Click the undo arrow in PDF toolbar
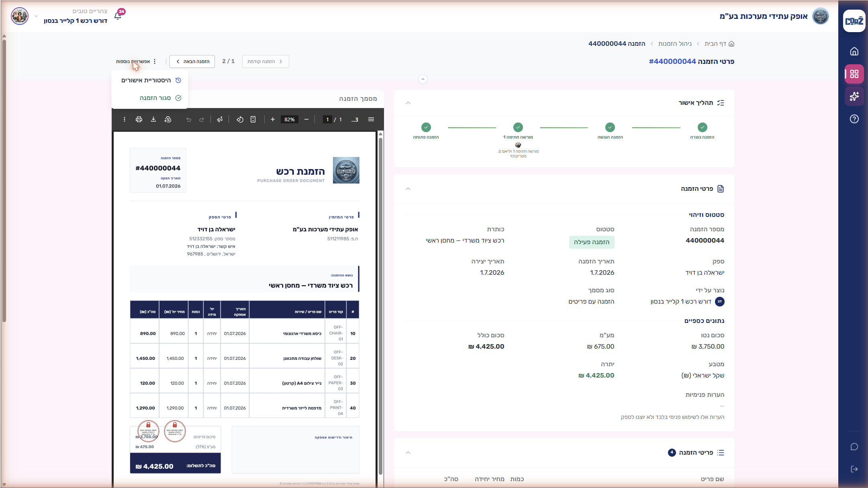Viewport: 868px width, 488px height. tap(189, 119)
